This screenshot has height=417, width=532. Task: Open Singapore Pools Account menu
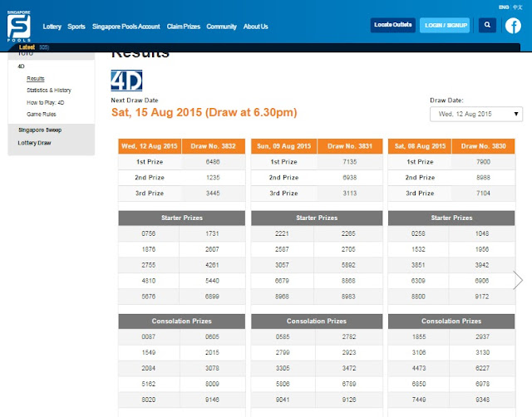[x=126, y=27]
